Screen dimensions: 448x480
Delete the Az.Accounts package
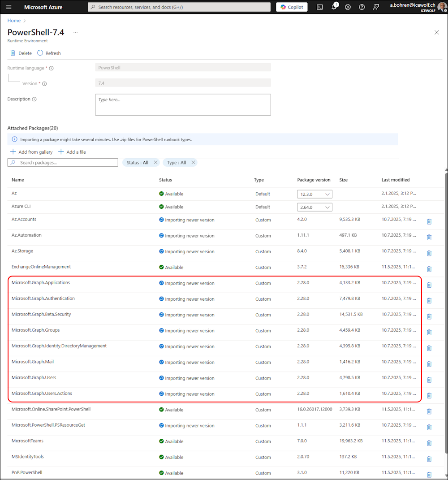pyautogui.click(x=429, y=221)
